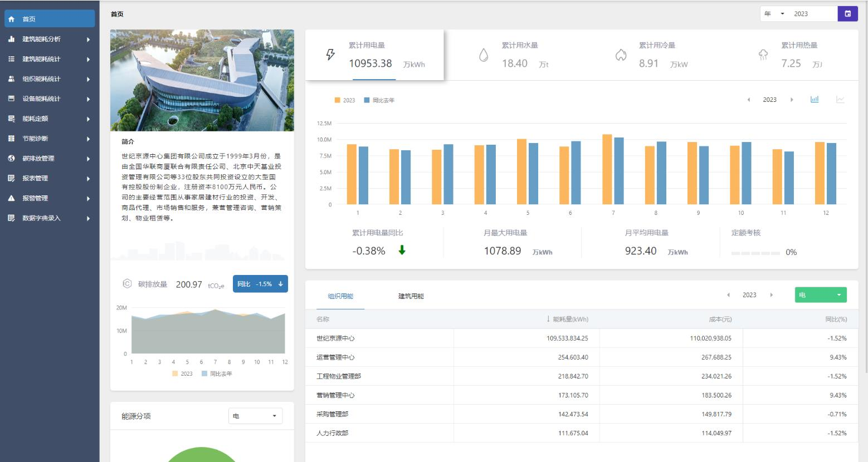Open the 年 period type dropdown
Screen dimensions: 868x462
[x=775, y=14]
